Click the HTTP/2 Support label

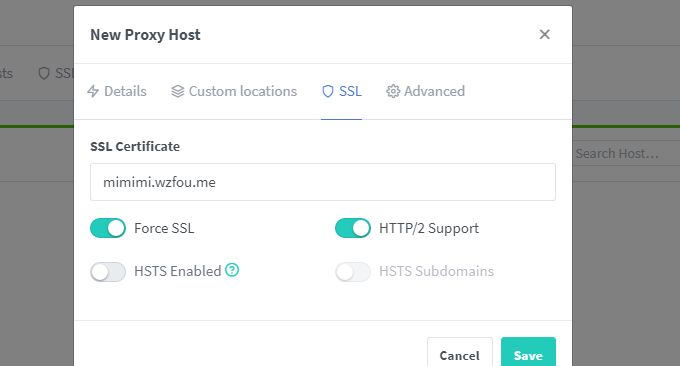point(429,228)
